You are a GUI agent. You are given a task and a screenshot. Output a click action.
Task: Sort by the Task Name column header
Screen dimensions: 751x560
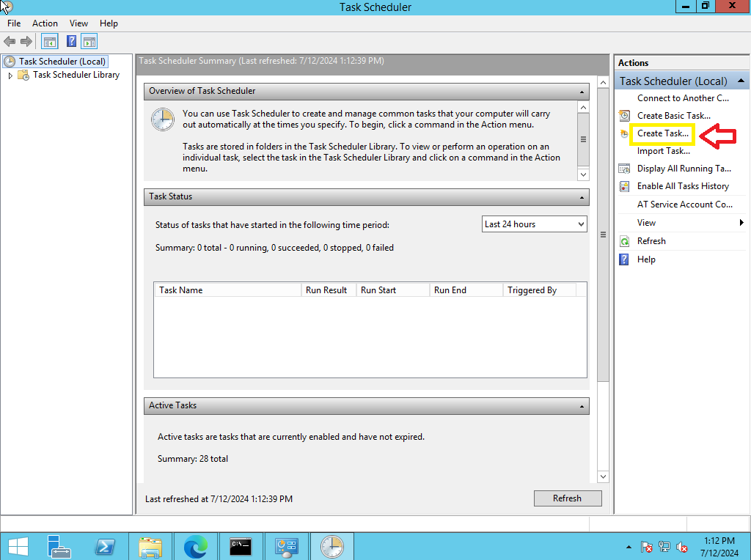(227, 290)
